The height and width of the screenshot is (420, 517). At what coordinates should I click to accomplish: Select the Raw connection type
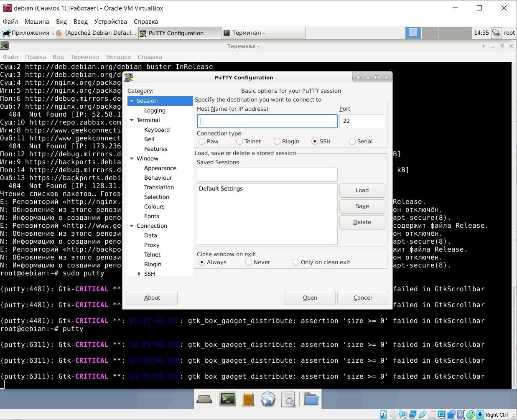pyautogui.click(x=202, y=141)
